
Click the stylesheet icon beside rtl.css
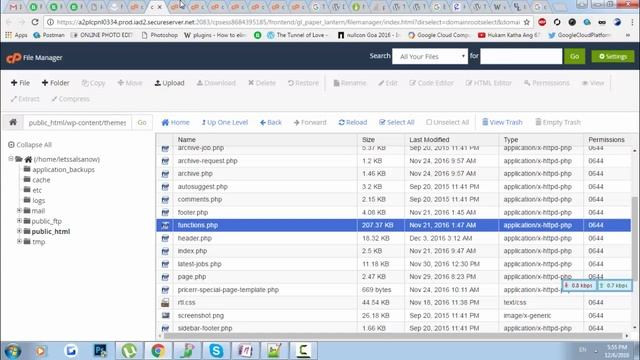(165, 302)
